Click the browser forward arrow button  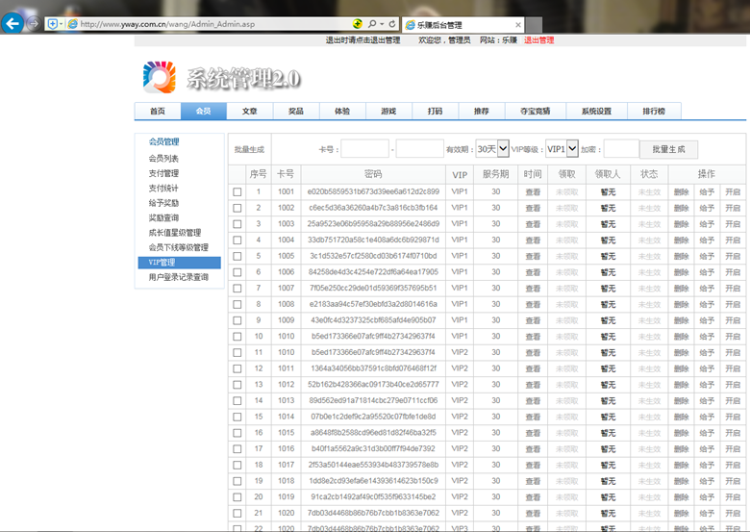coord(33,23)
